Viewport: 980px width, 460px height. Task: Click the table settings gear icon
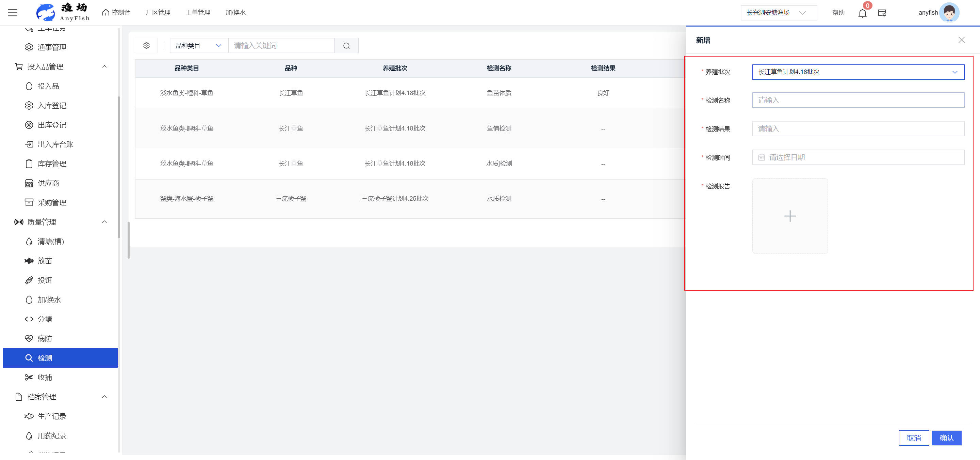coord(146,46)
